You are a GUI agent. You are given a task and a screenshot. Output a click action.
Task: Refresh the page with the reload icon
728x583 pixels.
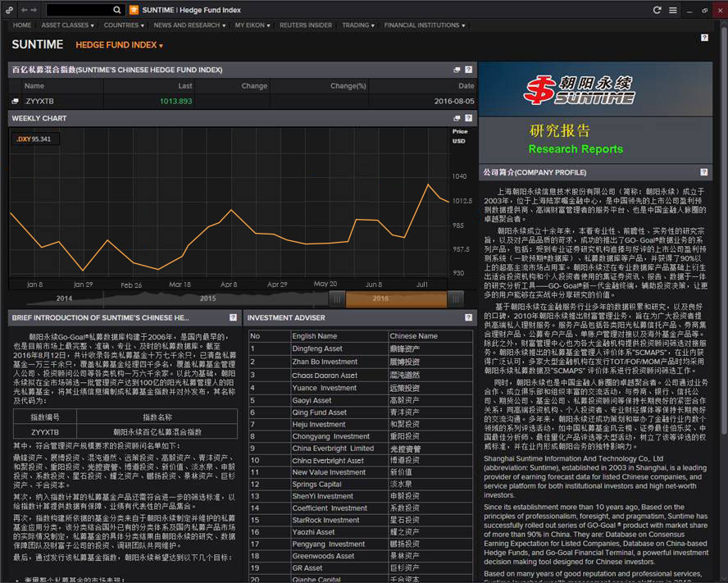(657, 10)
